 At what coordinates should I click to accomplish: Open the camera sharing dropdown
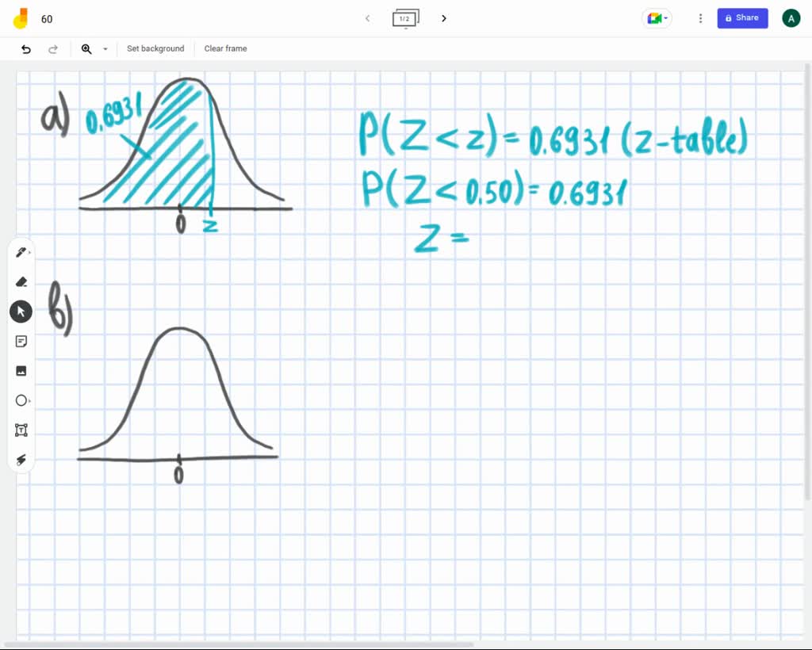[x=657, y=17]
